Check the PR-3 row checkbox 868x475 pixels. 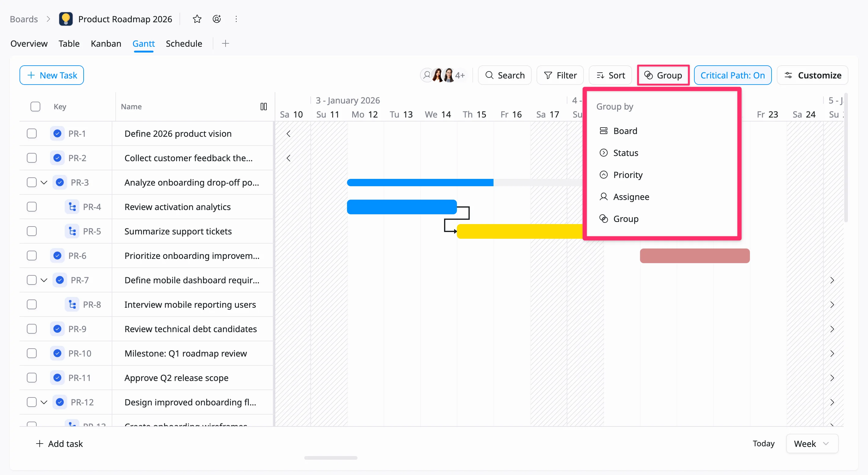[32, 182]
